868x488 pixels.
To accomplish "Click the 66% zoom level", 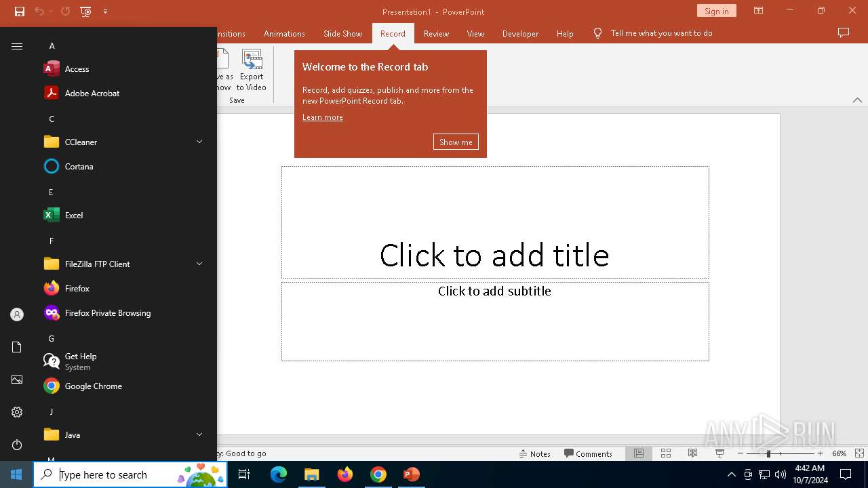I will click(839, 453).
